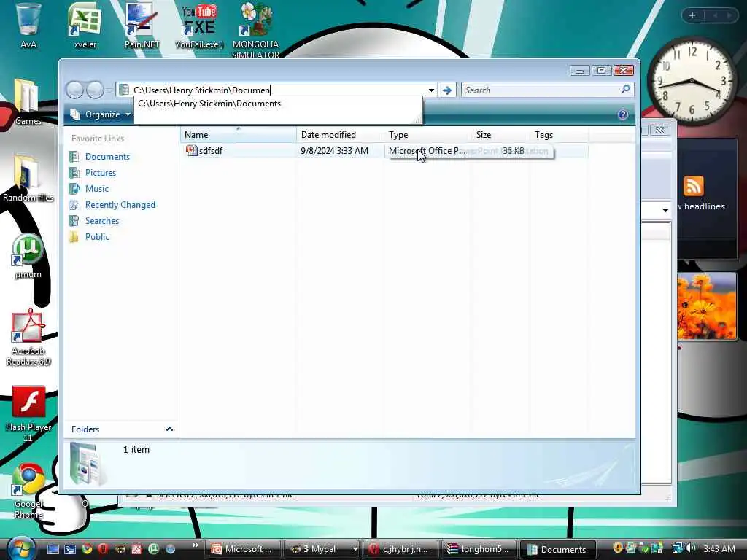Sort by the Tags column header
This screenshot has width=747, height=560.
(x=560, y=135)
